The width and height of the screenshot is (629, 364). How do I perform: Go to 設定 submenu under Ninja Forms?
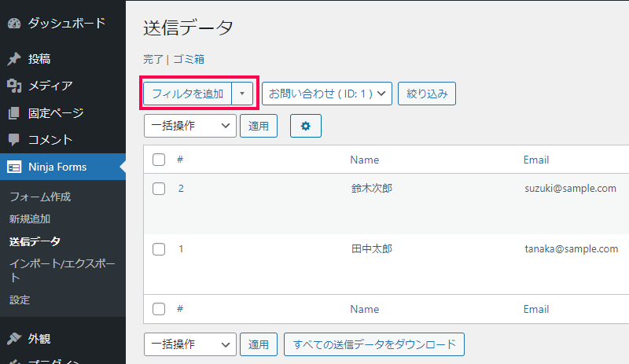pos(20,300)
